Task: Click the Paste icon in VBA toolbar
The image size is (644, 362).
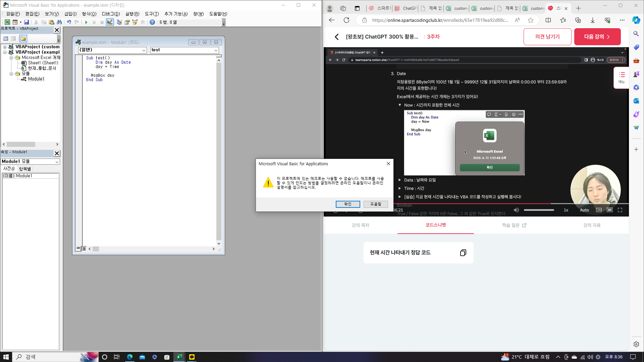Action: [x=51, y=22]
